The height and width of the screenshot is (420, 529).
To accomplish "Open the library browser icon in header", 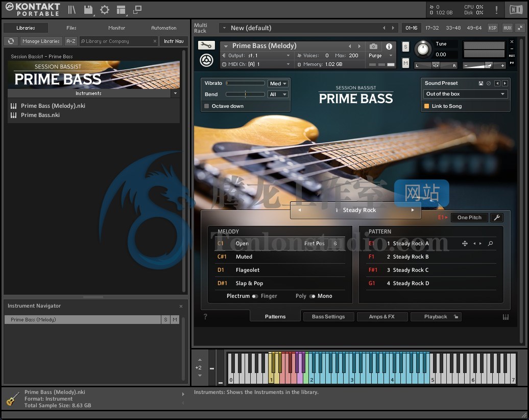I will pos(72,10).
